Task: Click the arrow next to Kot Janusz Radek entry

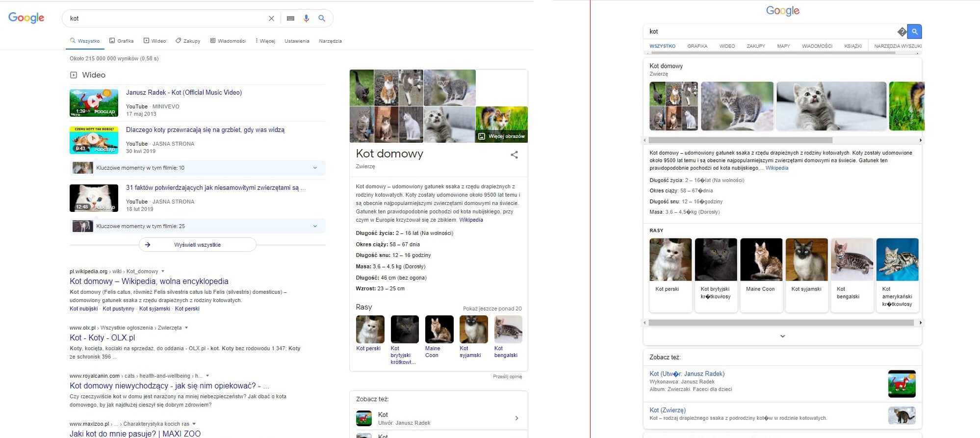Action: click(516, 418)
